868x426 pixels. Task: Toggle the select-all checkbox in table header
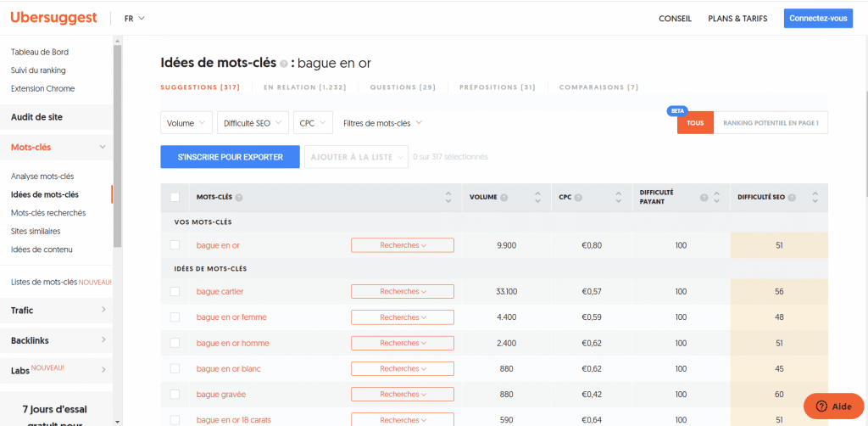(175, 198)
